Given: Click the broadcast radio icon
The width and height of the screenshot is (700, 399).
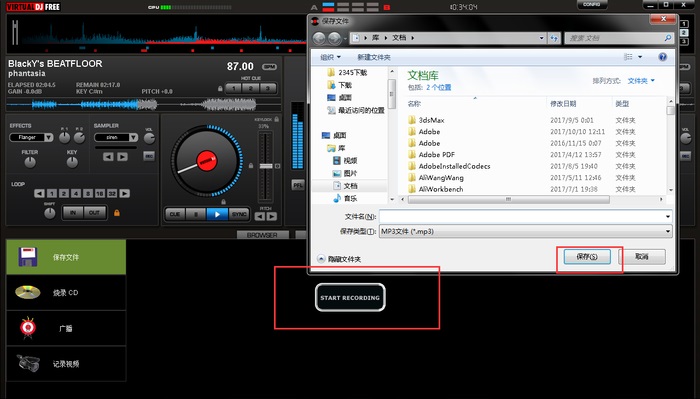Looking at the screenshot, I should pyautogui.click(x=28, y=328).
